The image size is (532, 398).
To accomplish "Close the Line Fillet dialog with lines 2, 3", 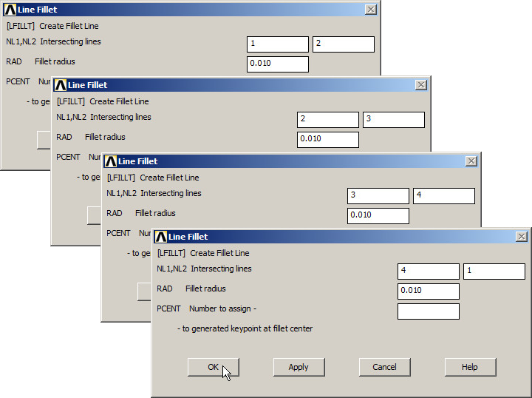I will point(420,85).
